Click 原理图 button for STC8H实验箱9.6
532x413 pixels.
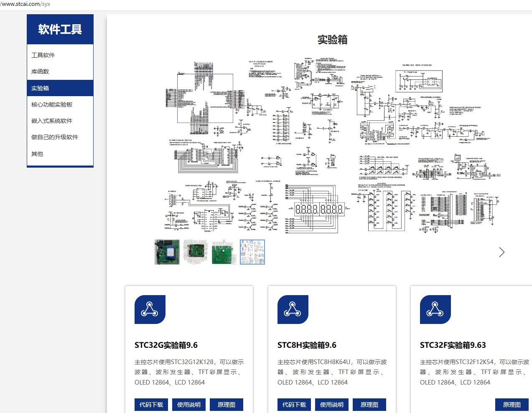369,405
